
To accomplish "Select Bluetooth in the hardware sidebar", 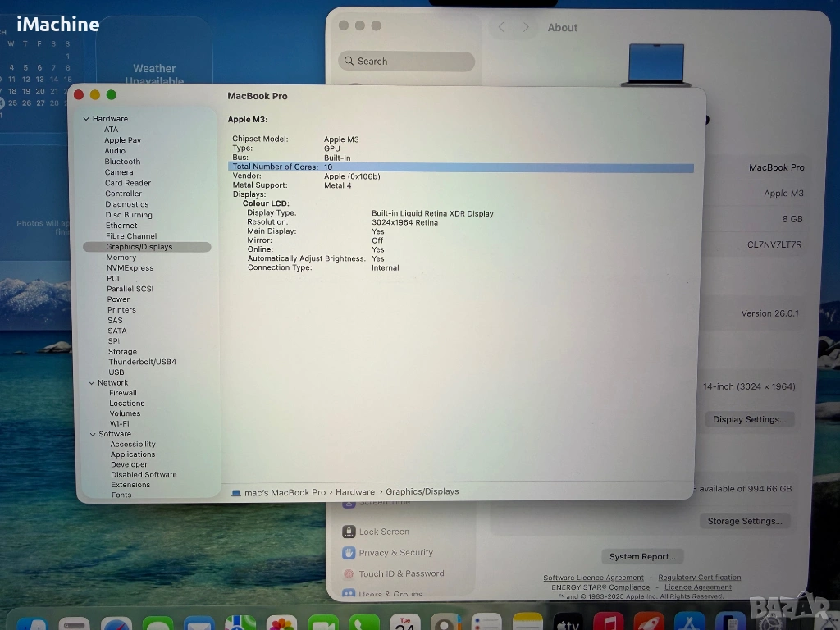I will click(x=122, y=162).
